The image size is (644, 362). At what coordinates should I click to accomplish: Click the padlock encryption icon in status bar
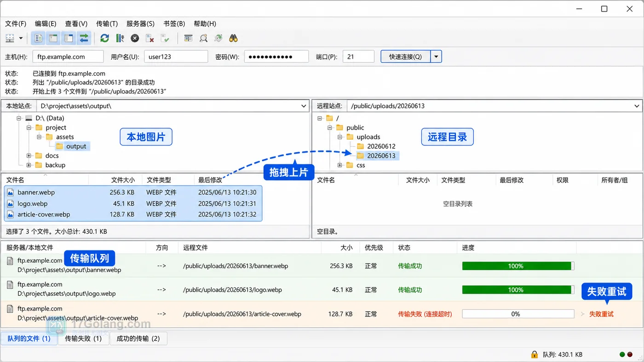(x=534, y=355)
